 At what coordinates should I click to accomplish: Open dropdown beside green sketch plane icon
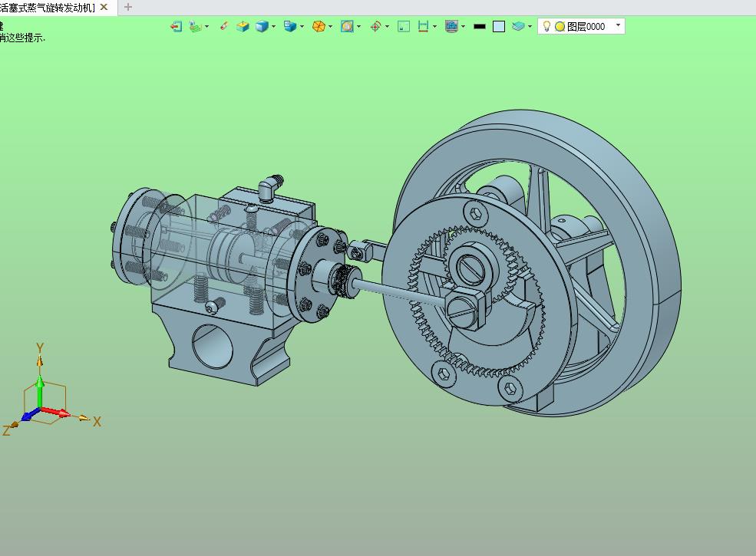click(x=206, y=27)
